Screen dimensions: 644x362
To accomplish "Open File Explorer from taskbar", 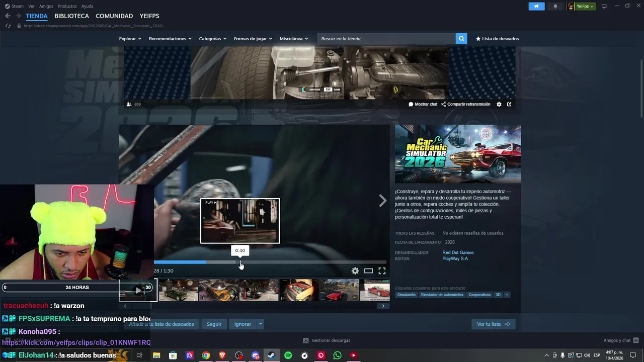I will (156, 355).
